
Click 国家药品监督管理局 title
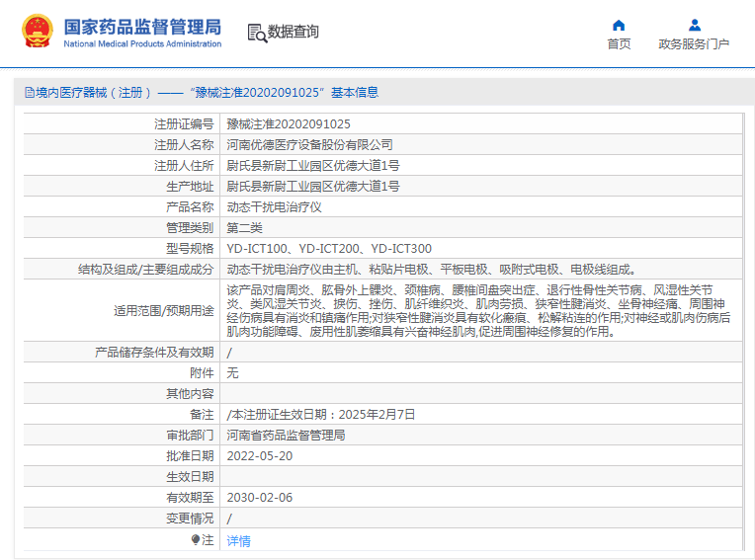[142, 27]
